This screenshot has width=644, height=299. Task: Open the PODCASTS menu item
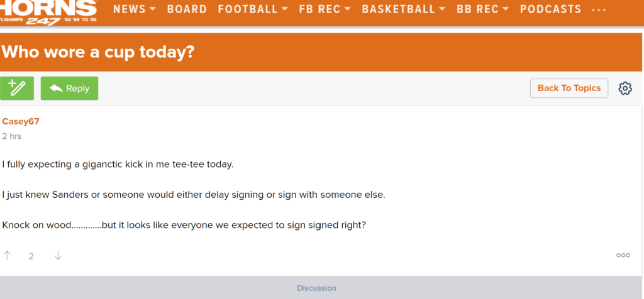[550, 9]
